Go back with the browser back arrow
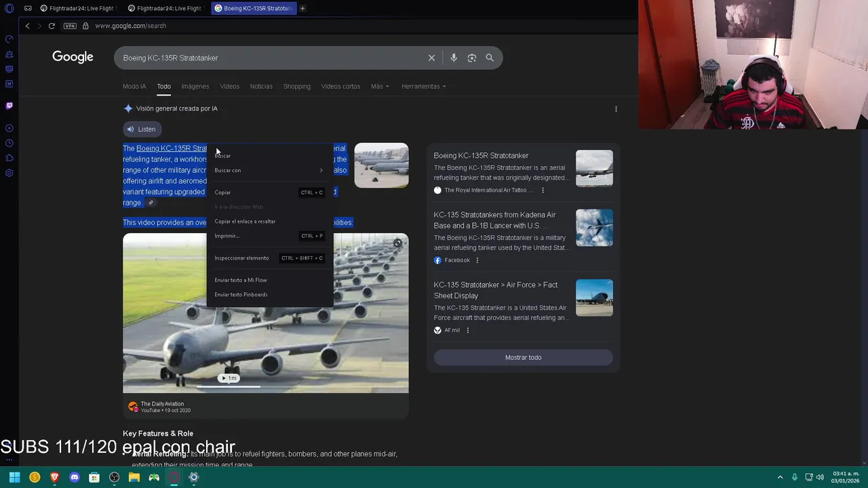 click(27, 26)
